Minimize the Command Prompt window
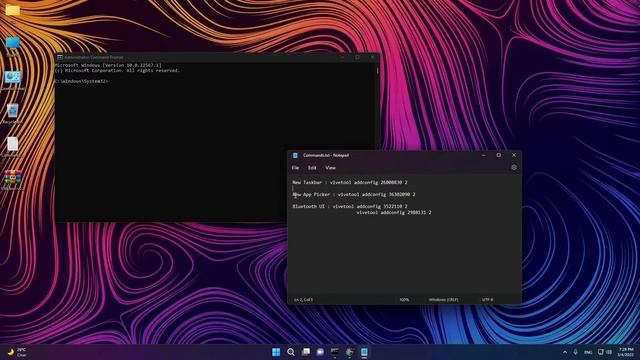Viewport: 640px width, 360px height. pos(342,58)
